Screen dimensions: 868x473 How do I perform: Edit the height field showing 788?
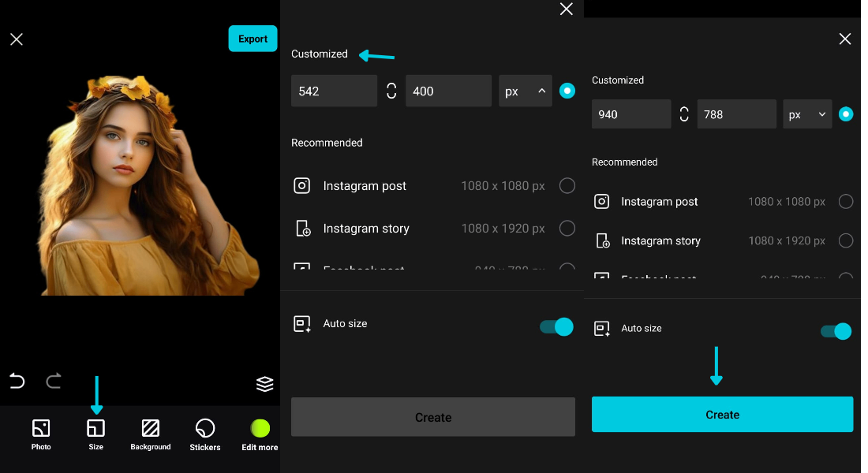737,114
